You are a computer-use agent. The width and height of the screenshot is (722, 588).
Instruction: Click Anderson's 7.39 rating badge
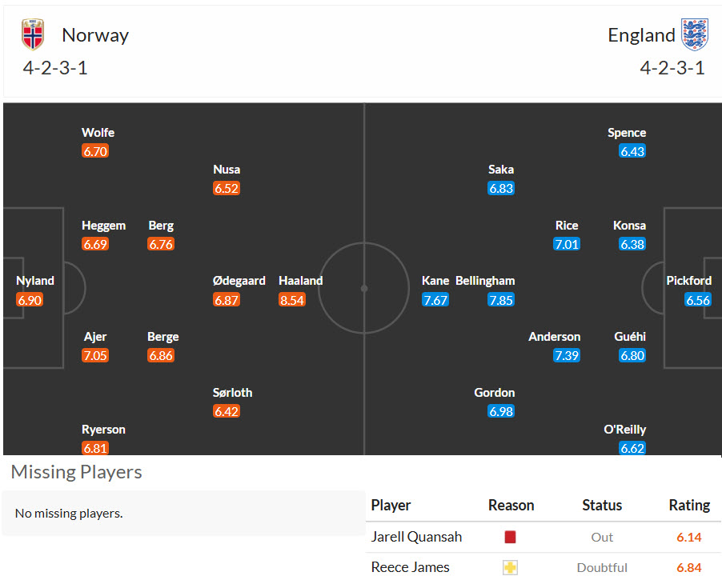(x=567, y=355)
